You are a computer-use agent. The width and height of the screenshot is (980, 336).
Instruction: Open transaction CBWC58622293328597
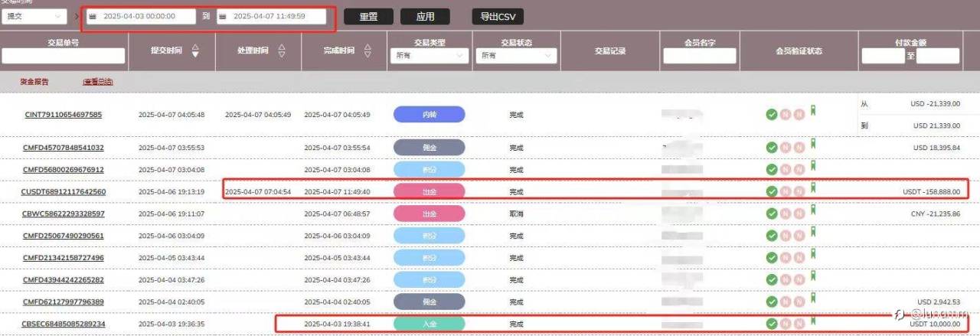coord(64,214)
